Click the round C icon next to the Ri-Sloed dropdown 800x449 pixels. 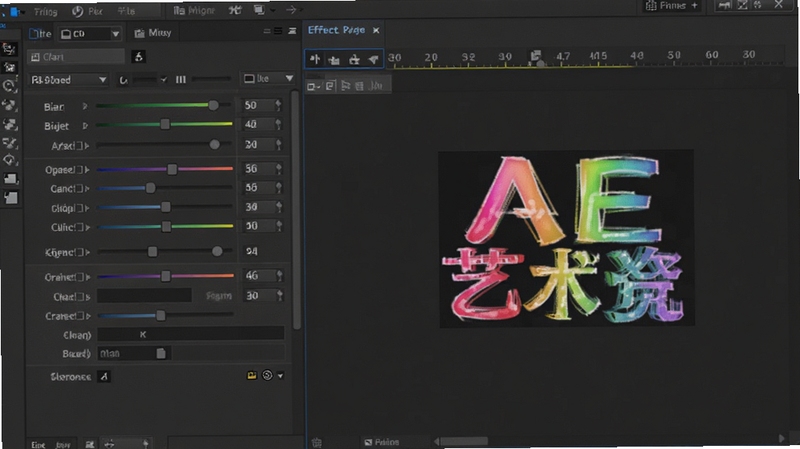(x=123, y=80)
